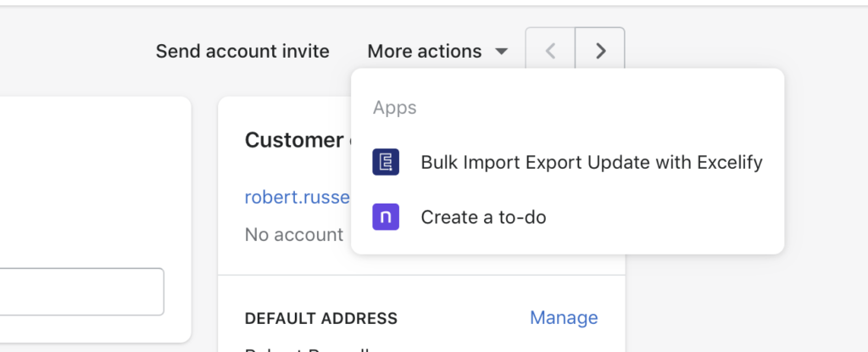Image resolution: width=868 pixels, height=352 pixels.
Task: Open Manage link for default address
Action: [564, 317]
